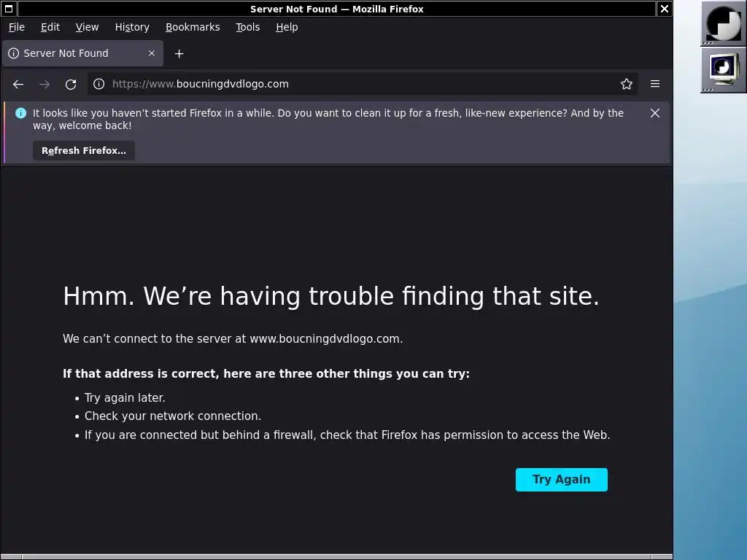Click 'If that address is correct' bold line
The width and height of the screenshot is (747, 560).
(266, 373)
